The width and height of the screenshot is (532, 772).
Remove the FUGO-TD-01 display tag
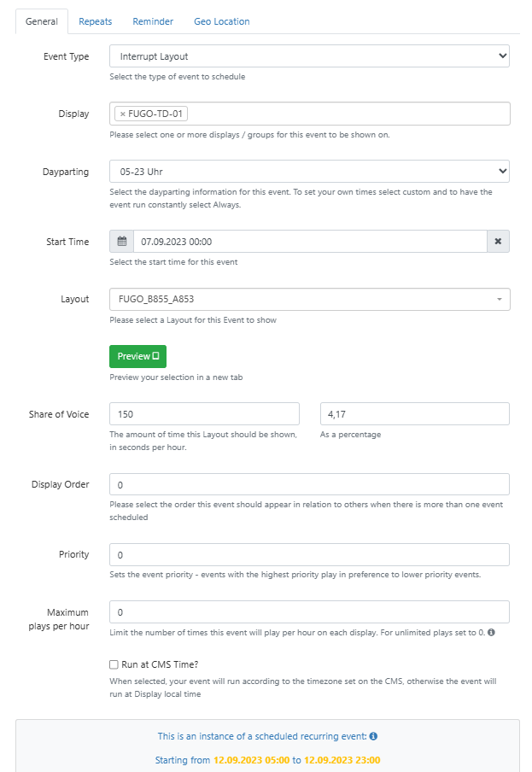coord(123,114)
